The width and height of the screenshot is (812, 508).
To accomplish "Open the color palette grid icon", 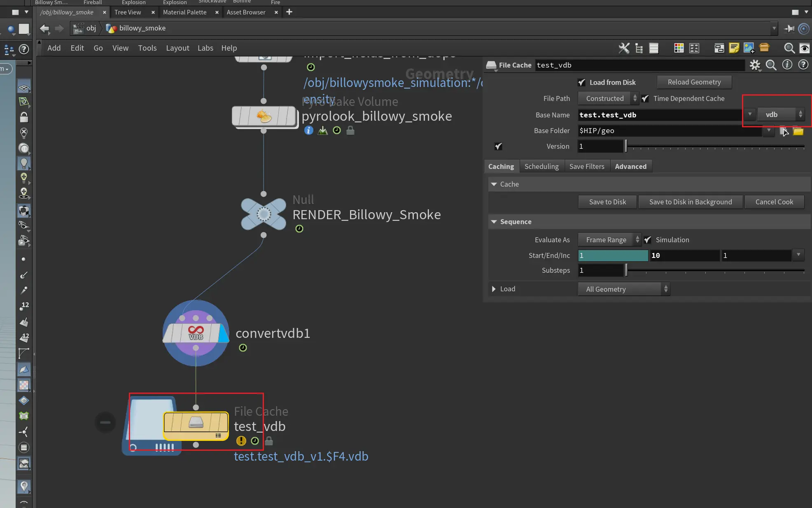I will pos(679,48).
